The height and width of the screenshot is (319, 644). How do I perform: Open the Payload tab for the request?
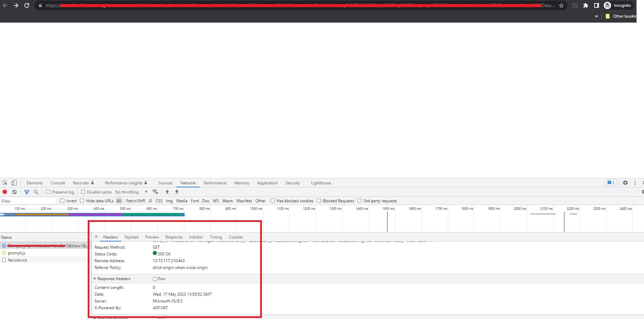click(x=131, y=237)
